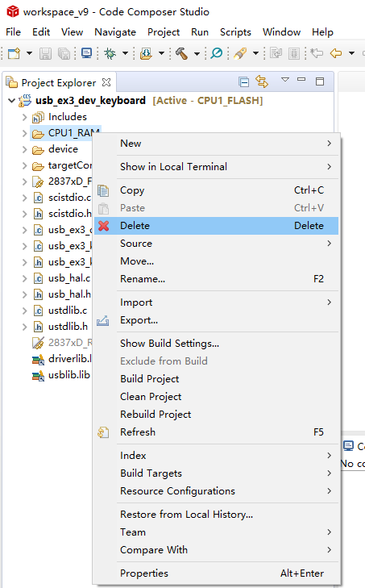
Task: Click the Save disk icon
Action: (45, 53)
